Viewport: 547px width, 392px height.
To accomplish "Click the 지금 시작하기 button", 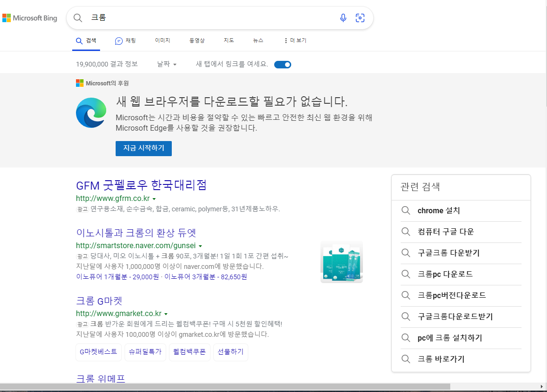I will (144, 148).
